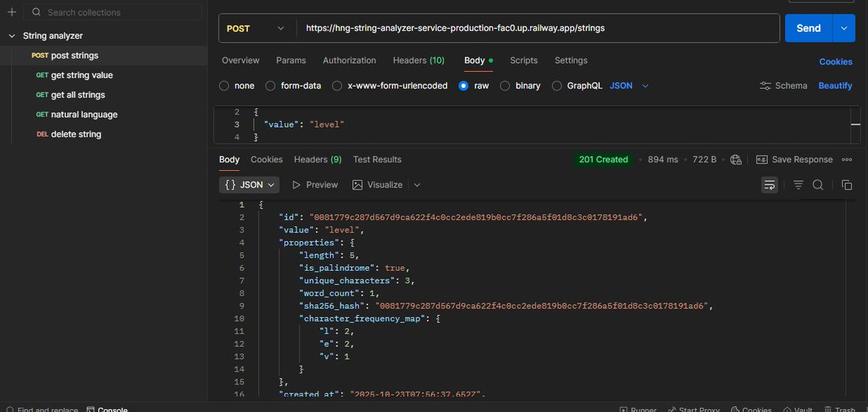
Task: Click the Save Response example icon
Action: (762, 159)
